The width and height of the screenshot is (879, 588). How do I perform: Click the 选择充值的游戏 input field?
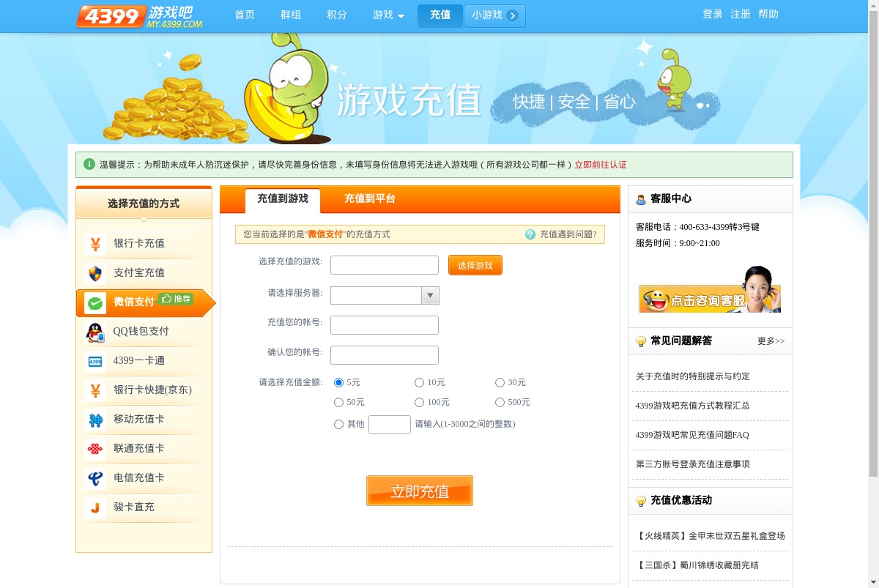(385, 265)
